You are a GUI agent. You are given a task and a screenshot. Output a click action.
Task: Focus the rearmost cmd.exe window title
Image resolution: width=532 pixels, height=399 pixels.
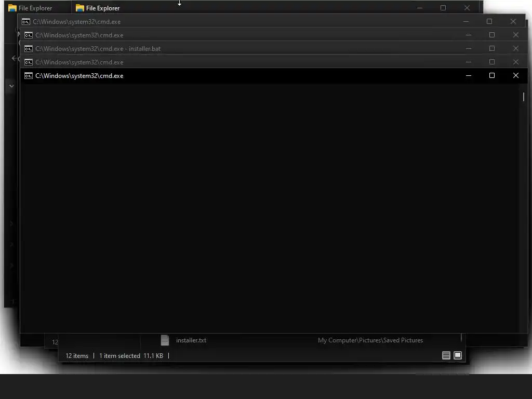pyautogui.click(x=77, y=22)
